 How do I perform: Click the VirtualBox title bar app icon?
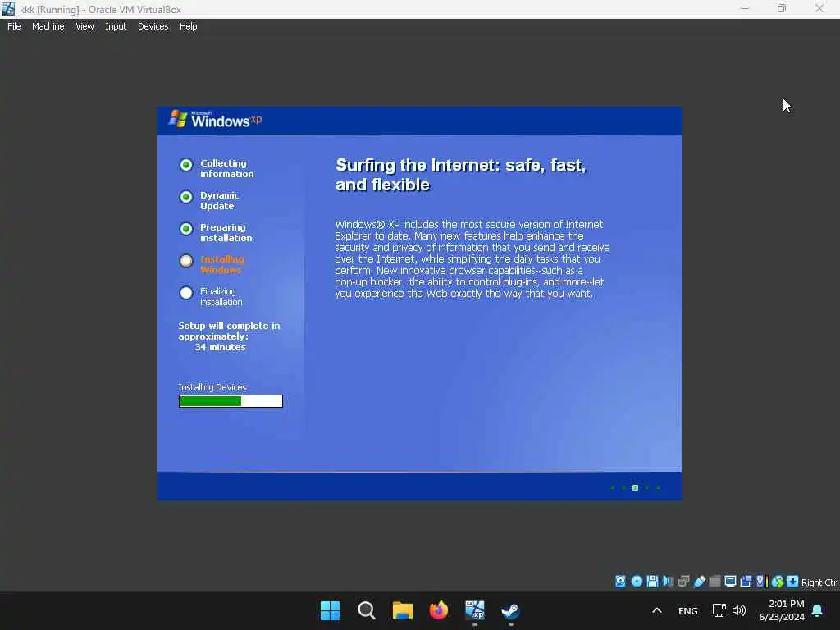[x=8, y=9]
